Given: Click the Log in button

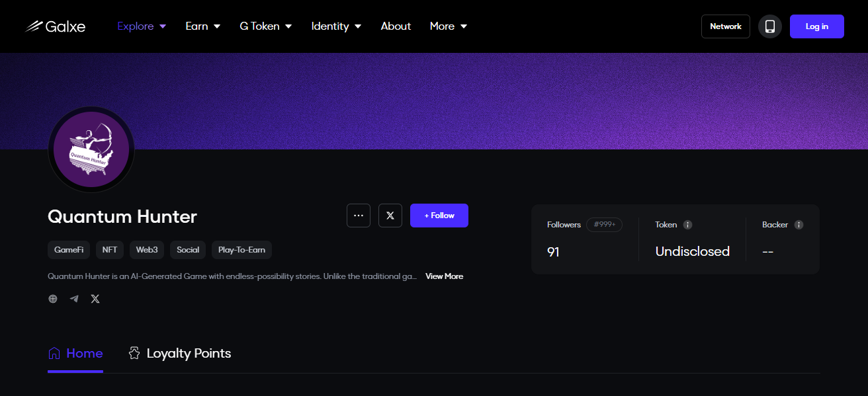Looking at the screenshot, I should [x=817, y=26].
